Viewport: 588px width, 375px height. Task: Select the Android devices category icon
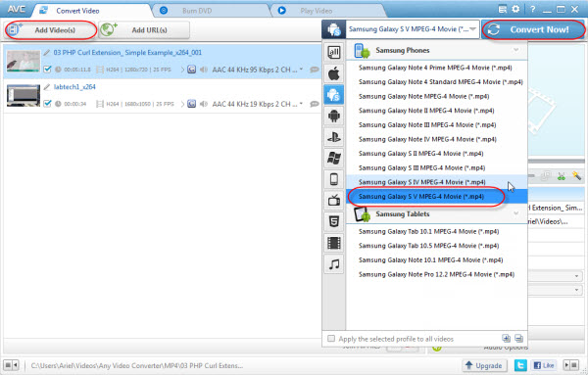click(334, 116)
